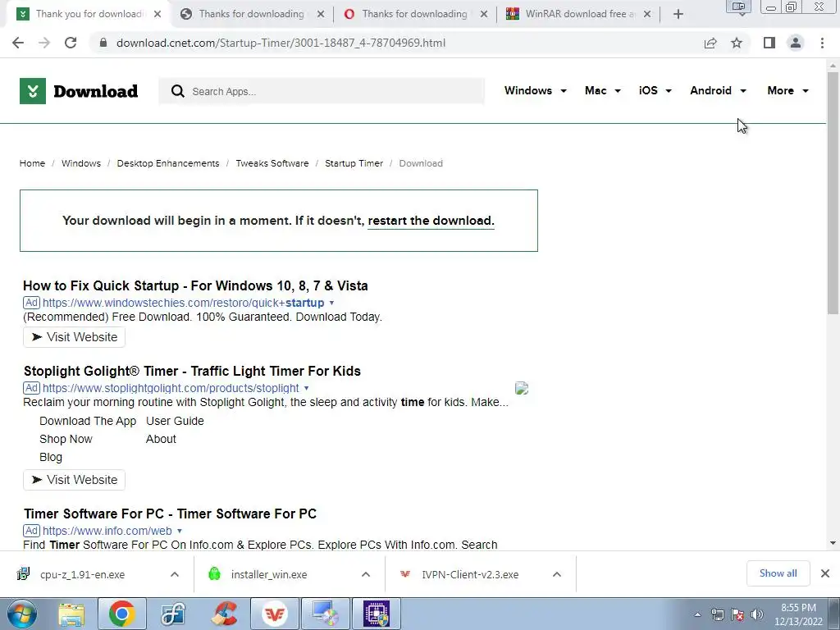This screenshot has height=630, width=840.
Task: Click the installer_win.exe file icon
Action: (x=214, y=573)
